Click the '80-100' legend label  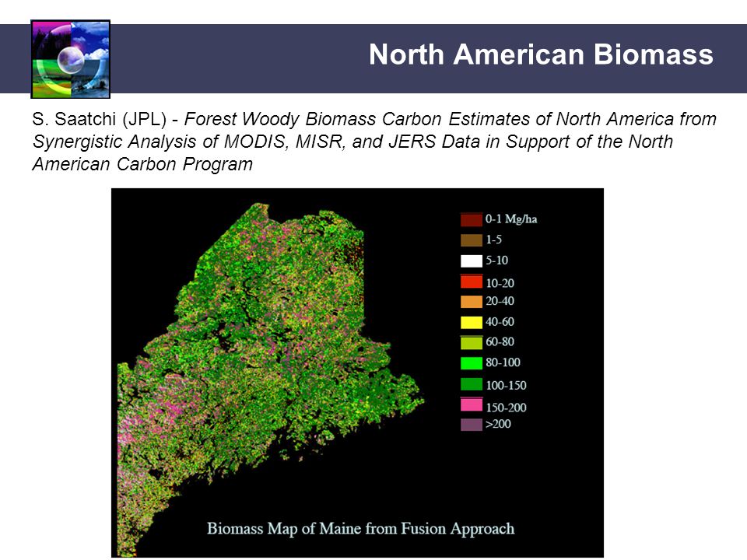click(x=503, y=362)
